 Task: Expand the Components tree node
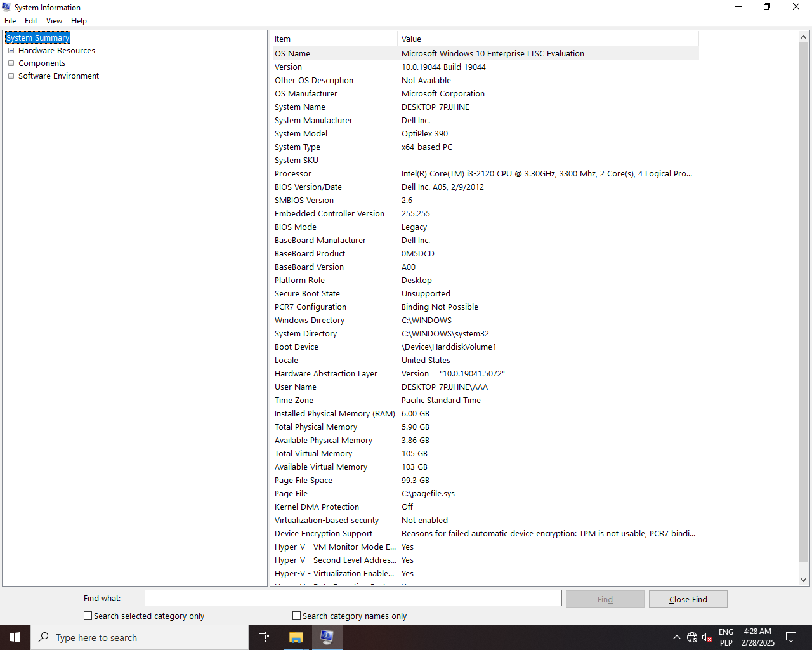coord(11,63)
